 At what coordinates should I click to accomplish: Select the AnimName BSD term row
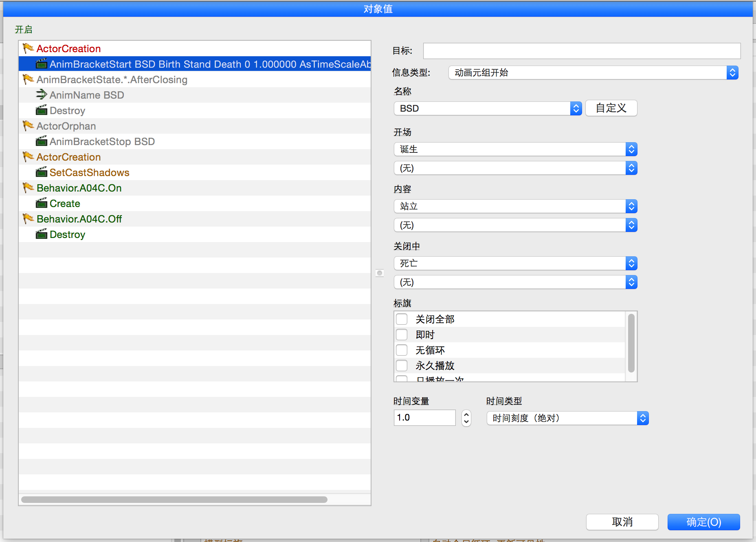[195, 95]
